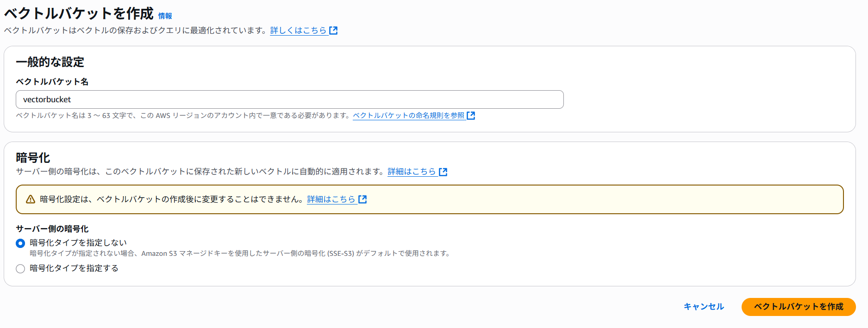This screenshot has width=868, height=328.
Task: Click the warning triangle icon in the alert
Action: coord(31,199)
